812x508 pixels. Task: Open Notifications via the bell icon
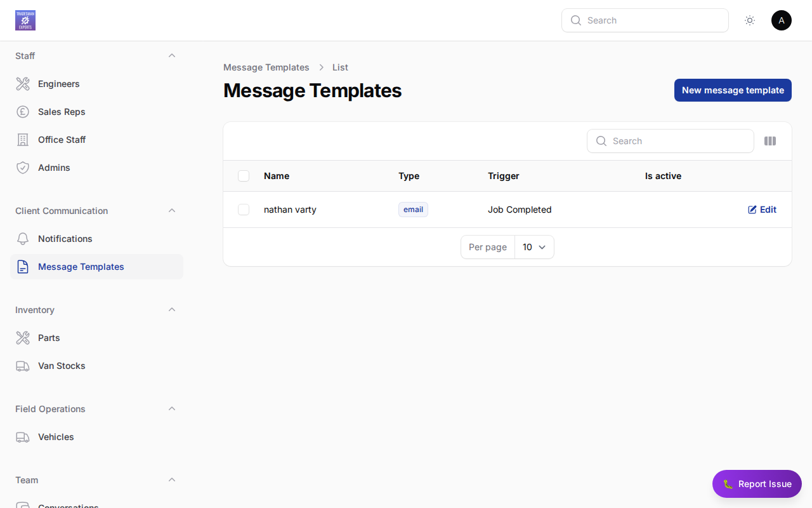(23, 239)
